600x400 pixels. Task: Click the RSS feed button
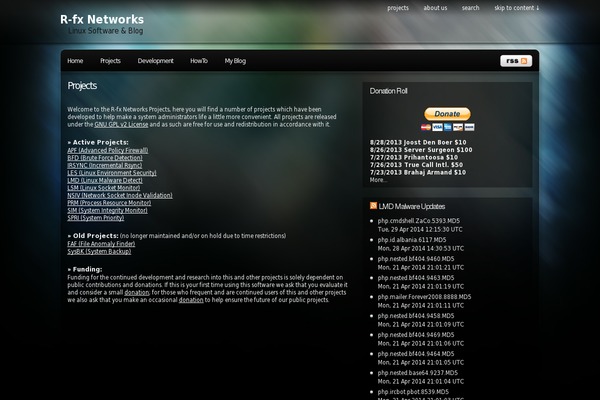tap(516, 61)
